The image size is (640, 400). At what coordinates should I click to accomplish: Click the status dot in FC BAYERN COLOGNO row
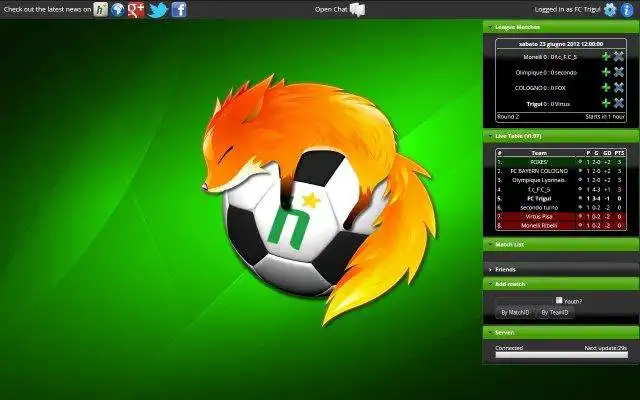tap(580, 171)
